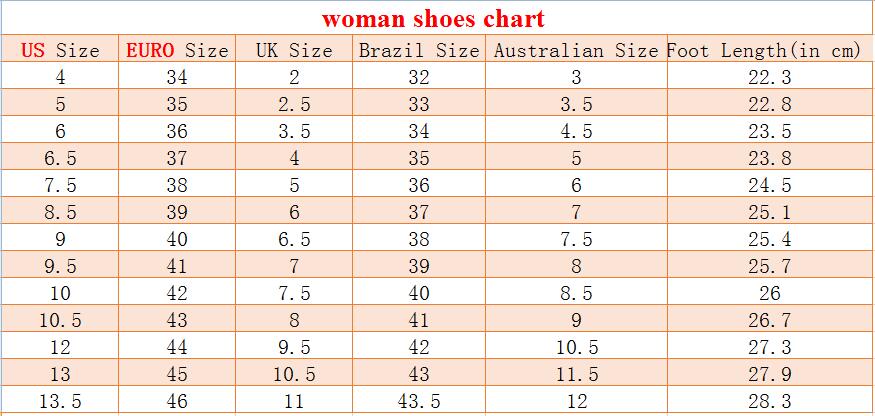Click the foot length 26 cell

[769, 294]
